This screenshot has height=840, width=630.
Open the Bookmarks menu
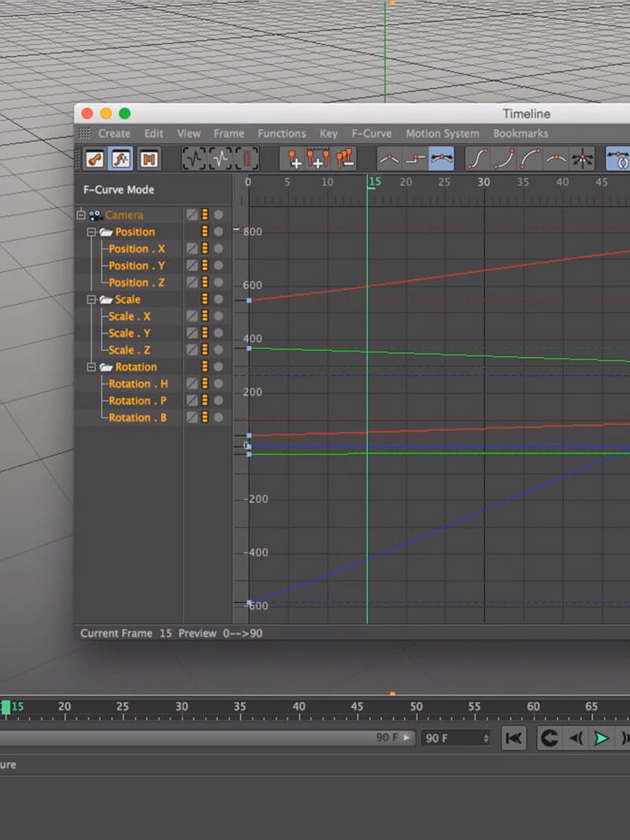pos(521,133)
